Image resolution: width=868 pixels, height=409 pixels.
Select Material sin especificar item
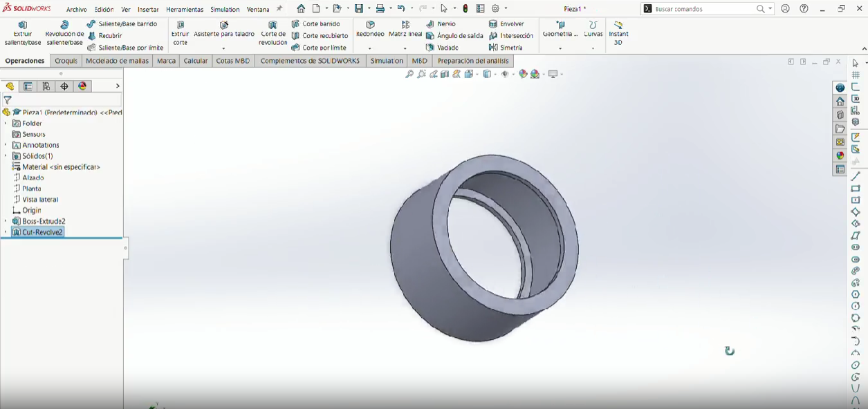point(57,167)
